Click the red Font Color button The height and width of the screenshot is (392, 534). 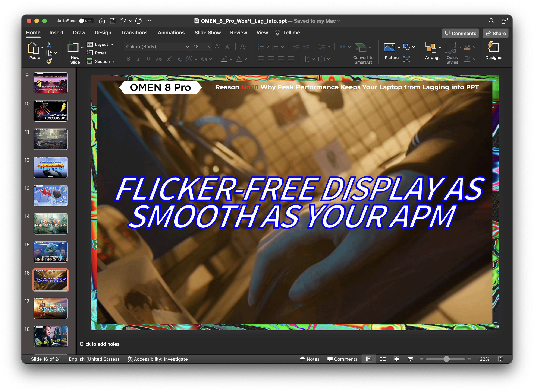point(239,59)
